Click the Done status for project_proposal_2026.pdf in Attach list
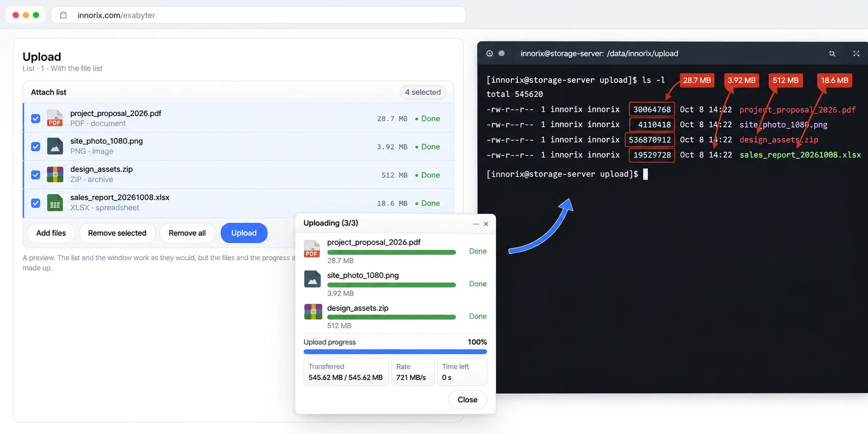 (428, 118)
